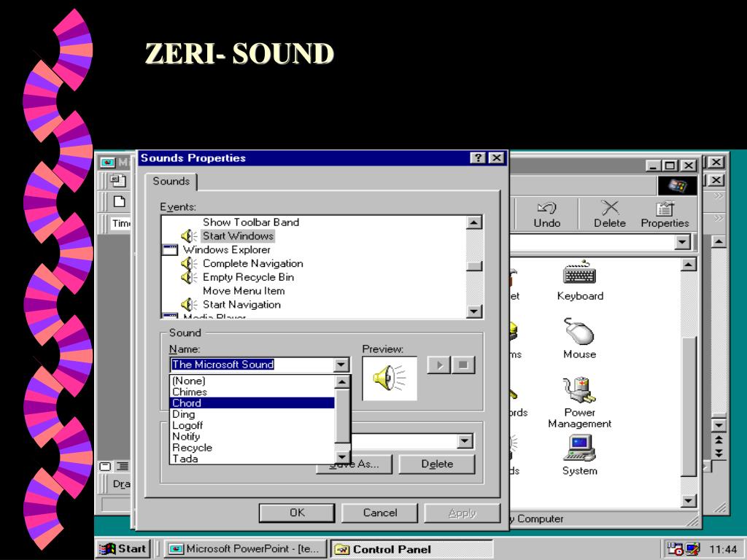Select Move Menu Item event

[244, 291]
